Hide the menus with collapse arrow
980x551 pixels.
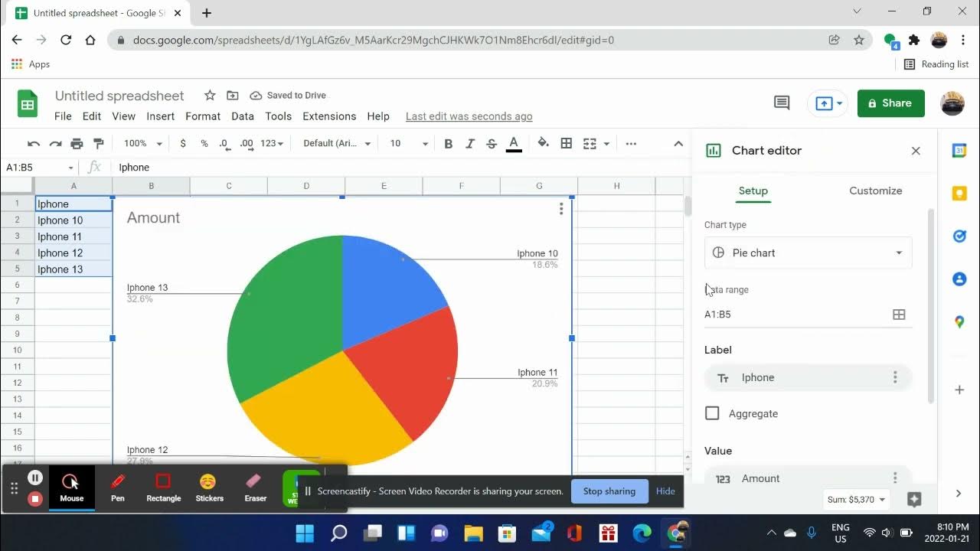tap(678, 143)
